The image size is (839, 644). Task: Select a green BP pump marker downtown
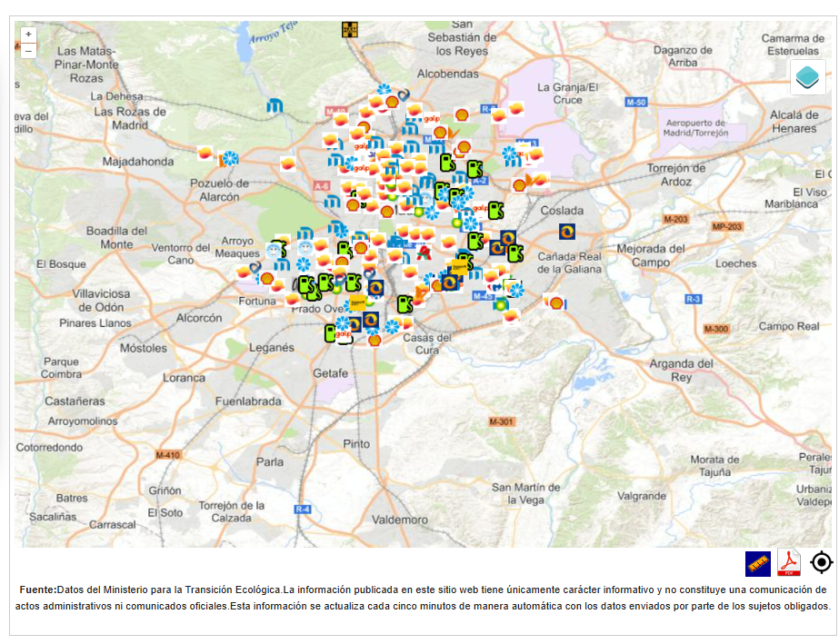[474, 168]
